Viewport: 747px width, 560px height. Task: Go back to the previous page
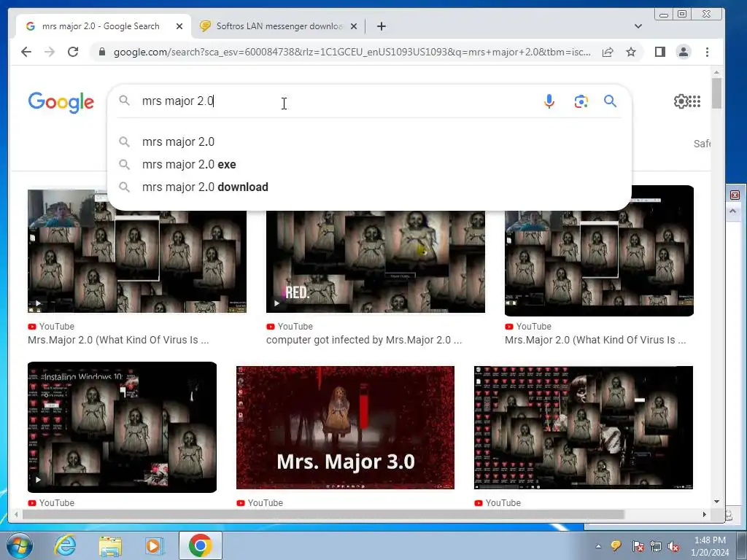click(26, 52)
